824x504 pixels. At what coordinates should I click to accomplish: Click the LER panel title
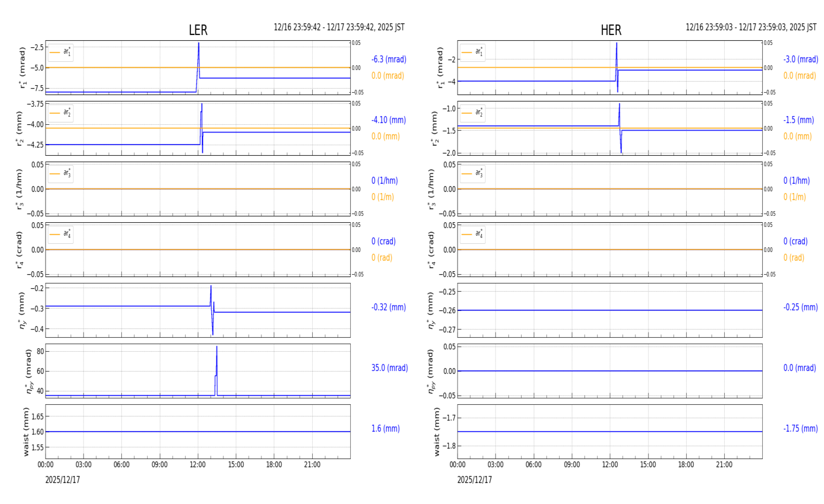(198, 30)
